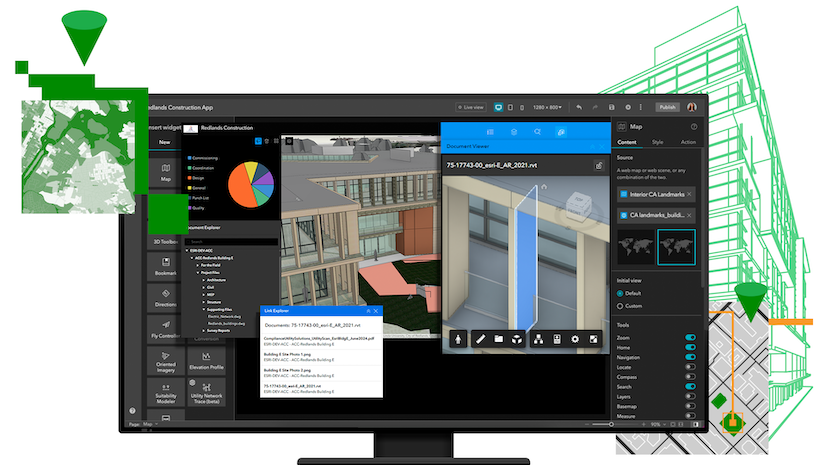
Task: Open viewer settings gear tool
Action: pyautogui.click(x=575, y=339)
